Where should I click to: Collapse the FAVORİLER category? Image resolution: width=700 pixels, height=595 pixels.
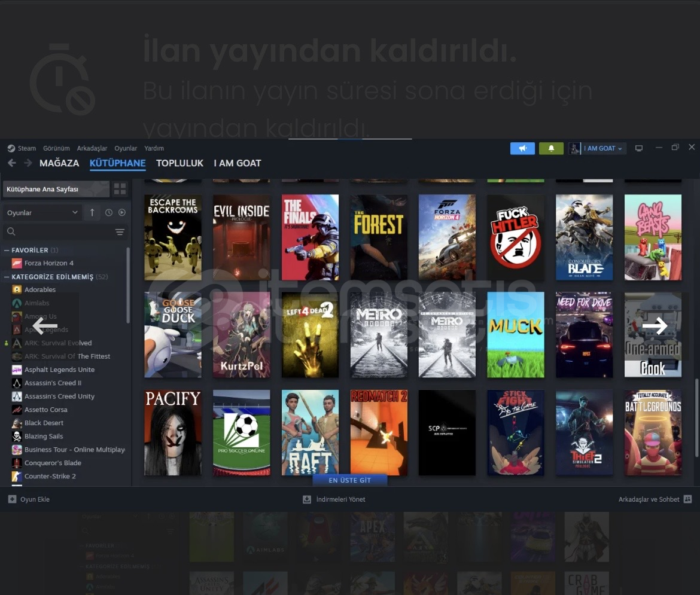pos(7,250)
